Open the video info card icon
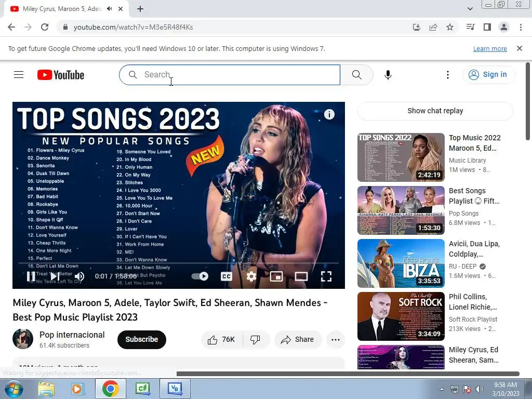This screenshot has width=532, height=399. (329, 114)
